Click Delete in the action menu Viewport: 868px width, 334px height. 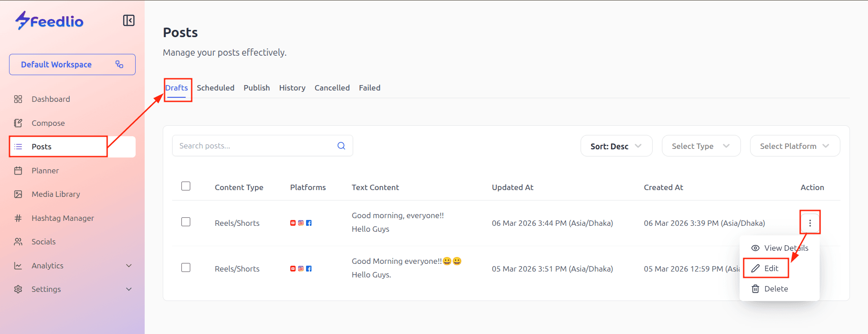coord(775,289)
